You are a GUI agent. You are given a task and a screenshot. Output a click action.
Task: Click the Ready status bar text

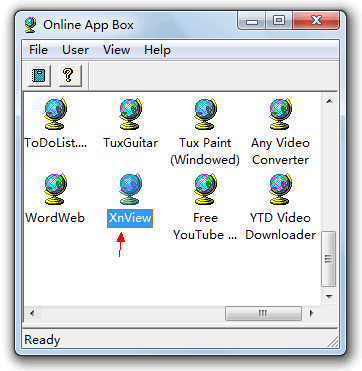[x=42, y=340]
